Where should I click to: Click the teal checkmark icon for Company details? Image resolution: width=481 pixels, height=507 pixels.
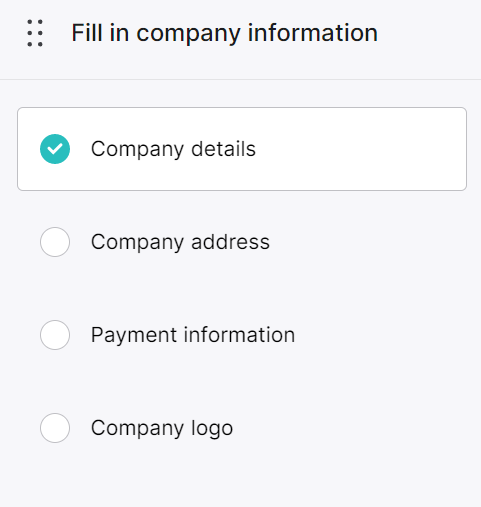pos(55,149)
